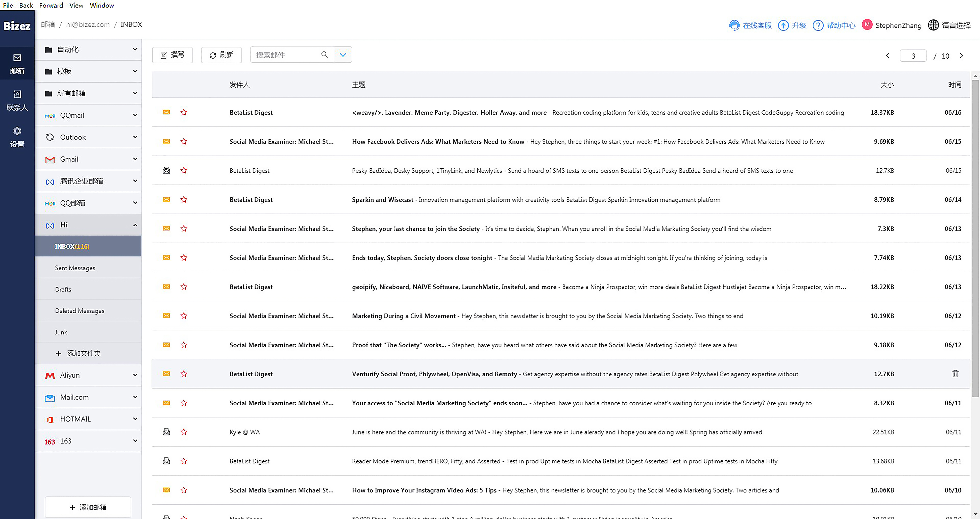Click the vertical scrollbar of the email list

pyautogui.click(x=975, y=238)
